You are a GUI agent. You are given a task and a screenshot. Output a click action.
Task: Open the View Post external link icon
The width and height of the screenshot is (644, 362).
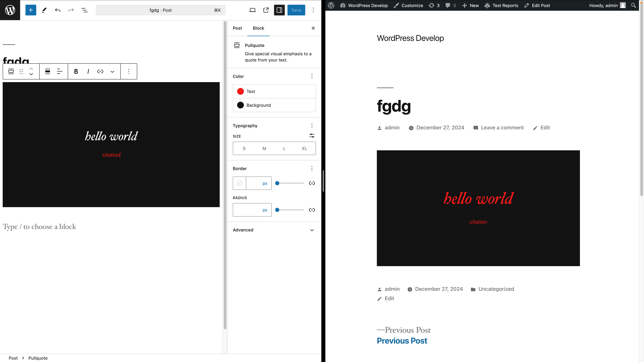[266, 10]
